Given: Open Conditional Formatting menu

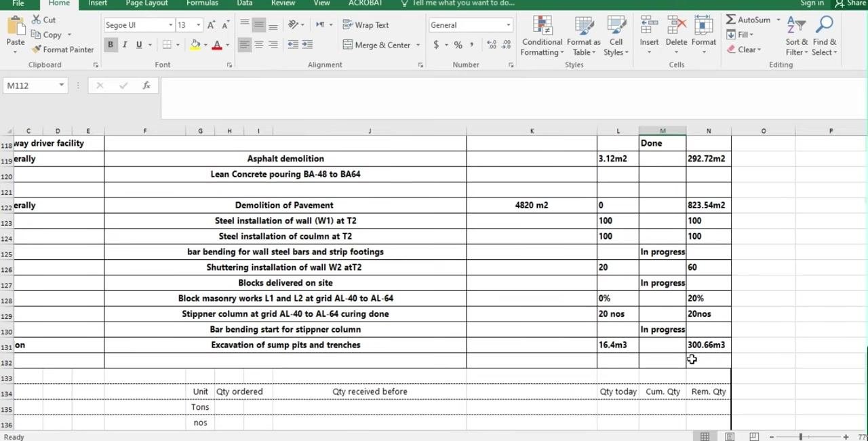Looking at the screenshot, I should [542, 35].
